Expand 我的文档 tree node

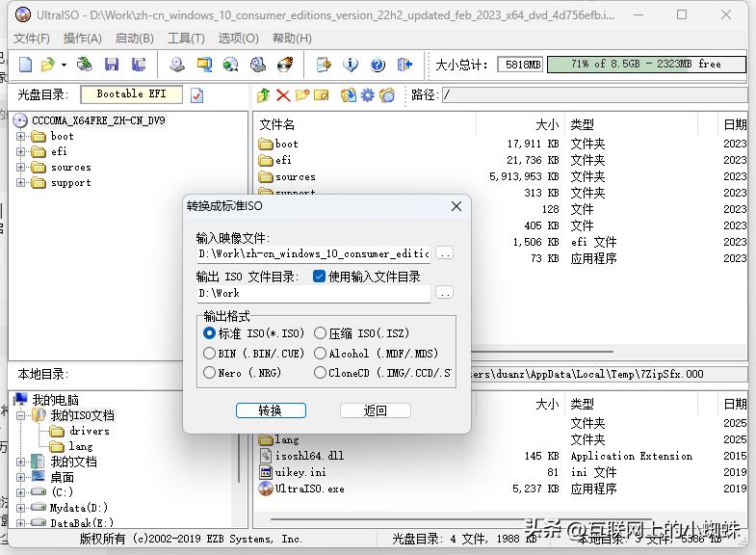coord(20,462)
